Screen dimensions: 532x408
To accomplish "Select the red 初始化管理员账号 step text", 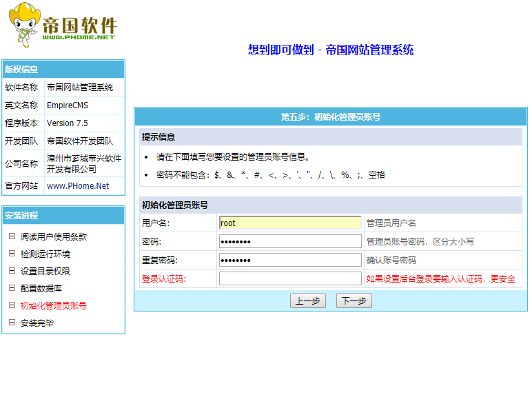I will 54,306.
